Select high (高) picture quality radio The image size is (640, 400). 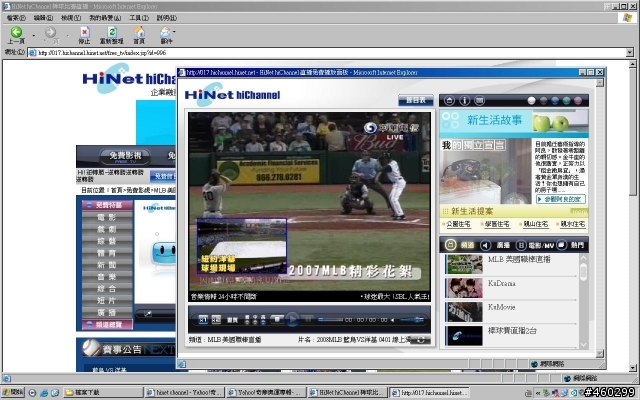click(263, 320)
